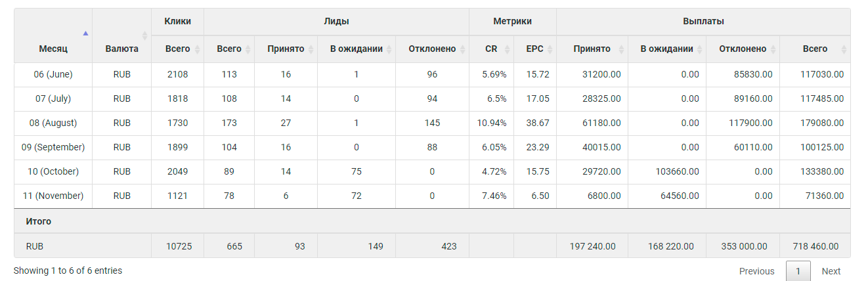Click sort arrows on Валюта column

click(144, 35)
